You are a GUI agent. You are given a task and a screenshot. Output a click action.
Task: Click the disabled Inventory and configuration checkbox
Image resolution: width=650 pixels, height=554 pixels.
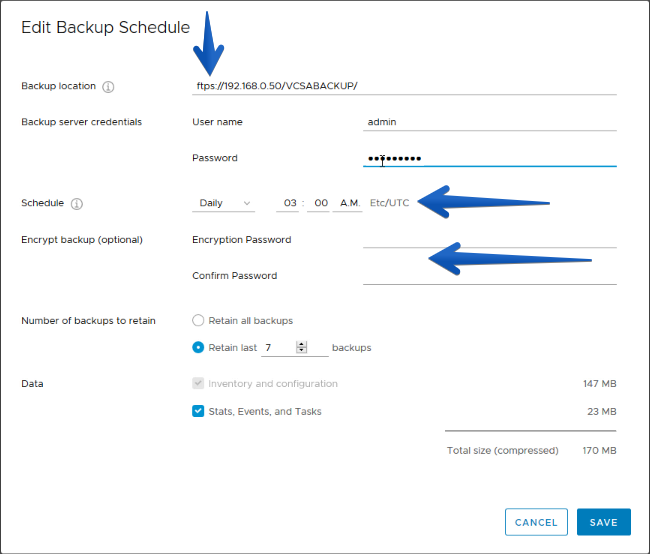click(x=198, y=383)
